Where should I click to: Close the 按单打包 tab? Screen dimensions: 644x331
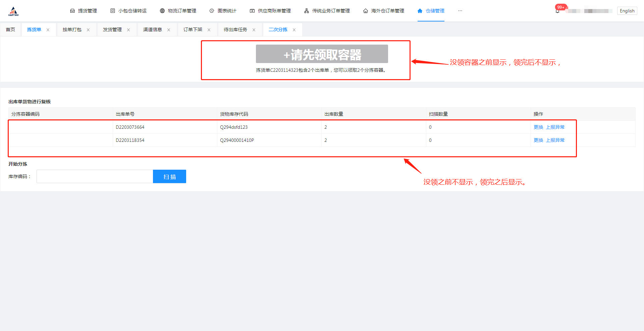pyautogui.click(x=88, y=30)
